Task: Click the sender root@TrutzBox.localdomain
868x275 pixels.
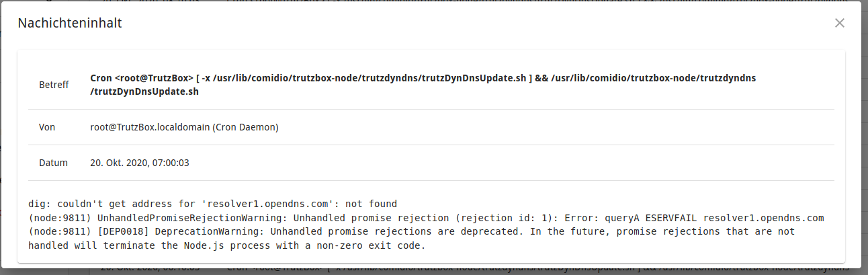Action: pyautogui.click(x=150, y=127)
